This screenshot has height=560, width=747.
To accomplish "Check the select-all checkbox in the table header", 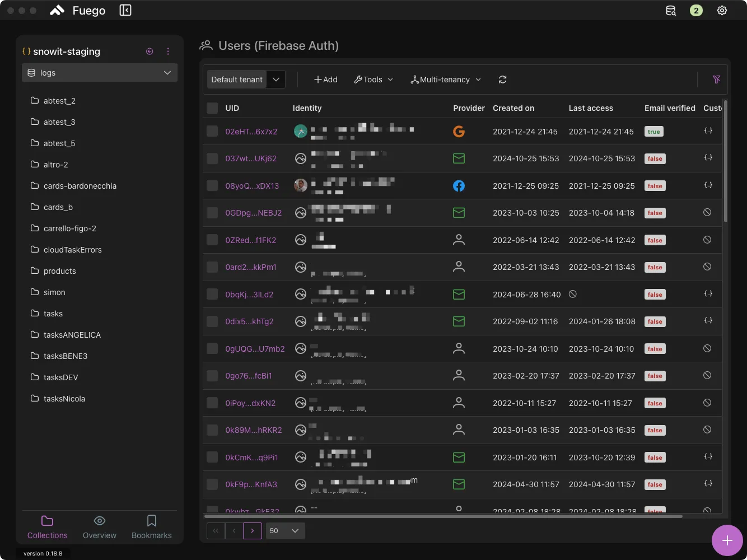I will pos(212,108).
